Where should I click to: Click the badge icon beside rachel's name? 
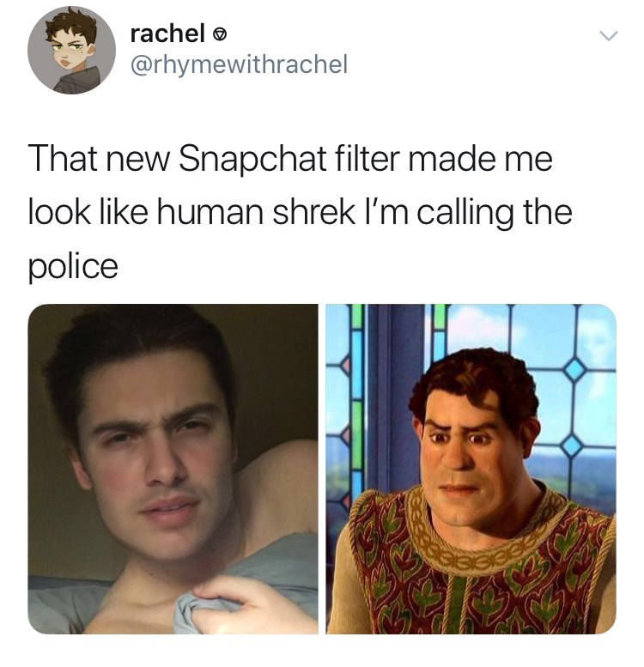click(x=219, y=34)
